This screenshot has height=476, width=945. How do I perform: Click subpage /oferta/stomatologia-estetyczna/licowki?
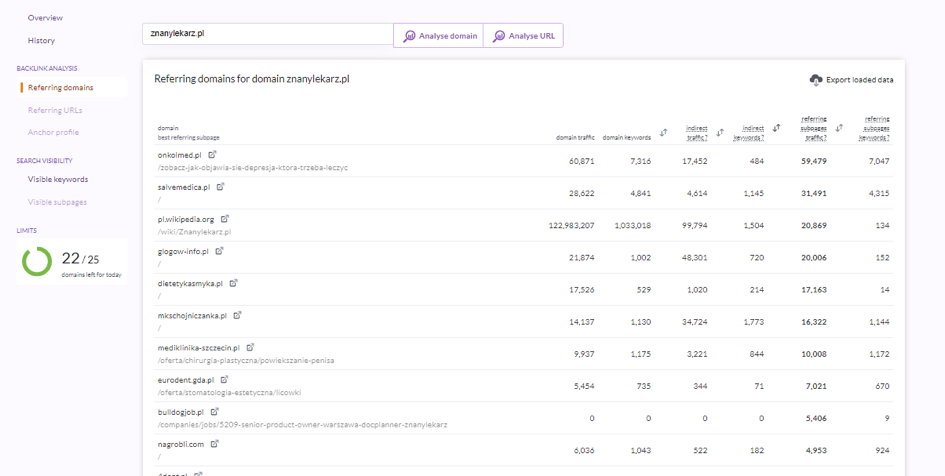229,392
